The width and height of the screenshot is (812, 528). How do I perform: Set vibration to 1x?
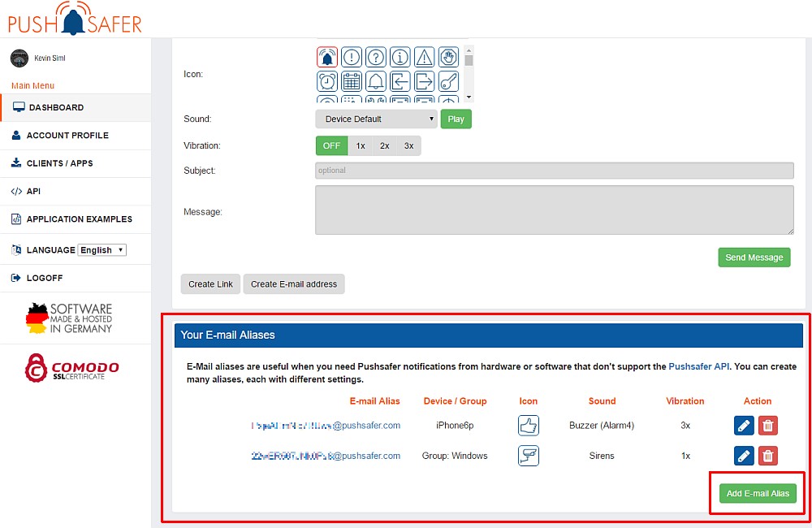(361, 145)
